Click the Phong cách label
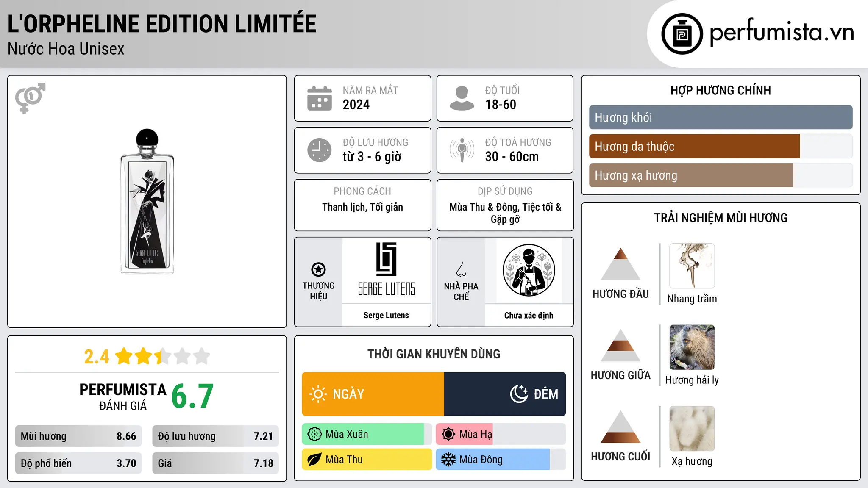868x488 pixels. tap(362, 191)
